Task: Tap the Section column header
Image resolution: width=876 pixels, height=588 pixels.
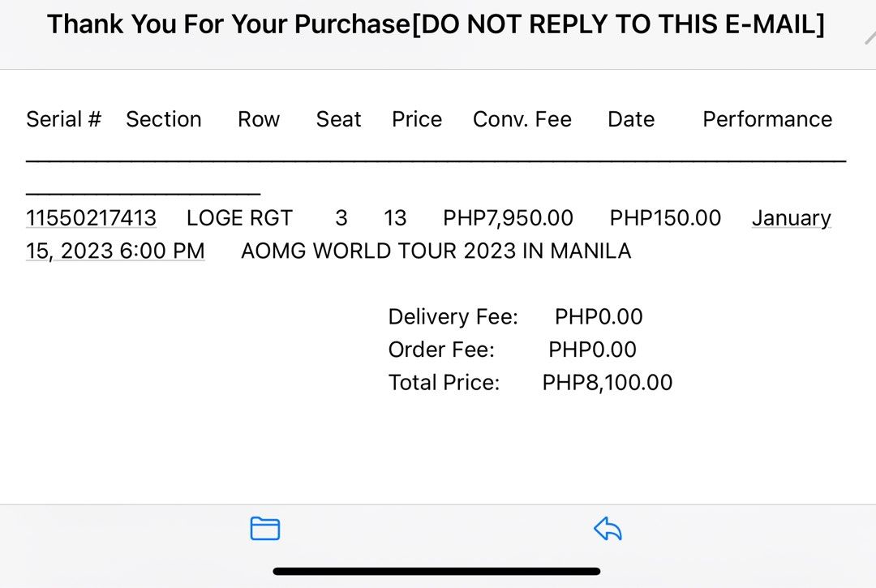Action: tap(164, 119)
